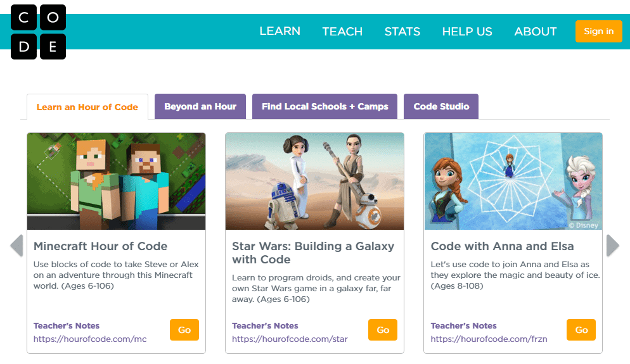630x364 pixels.
Task: Click the Code.org logo
Action: tap(38, 32)
